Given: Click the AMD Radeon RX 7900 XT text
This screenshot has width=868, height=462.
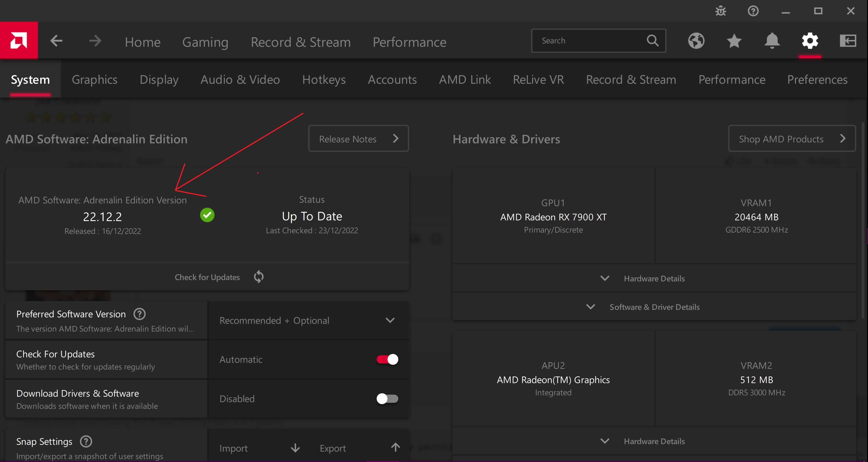Looking at the screenshot, I should (x=553, y=217).
